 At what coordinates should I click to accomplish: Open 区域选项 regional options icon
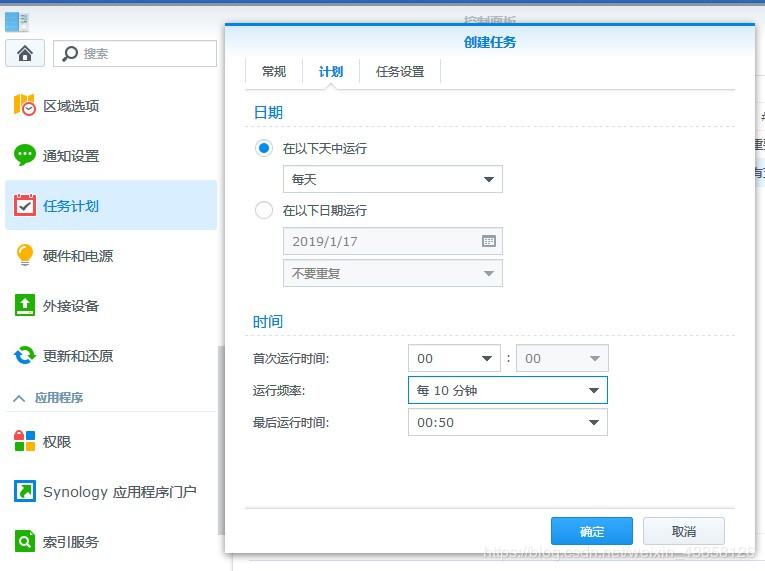pos(24,105)
